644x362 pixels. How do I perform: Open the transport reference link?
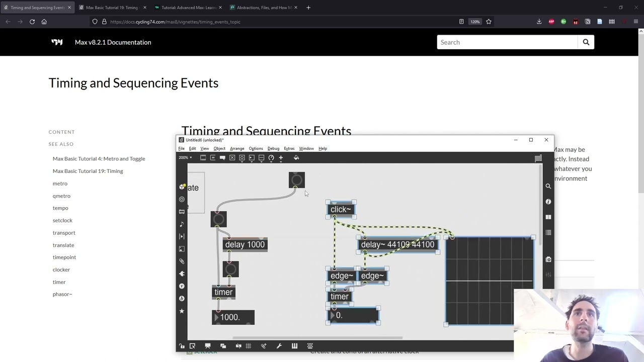[64, 233]
